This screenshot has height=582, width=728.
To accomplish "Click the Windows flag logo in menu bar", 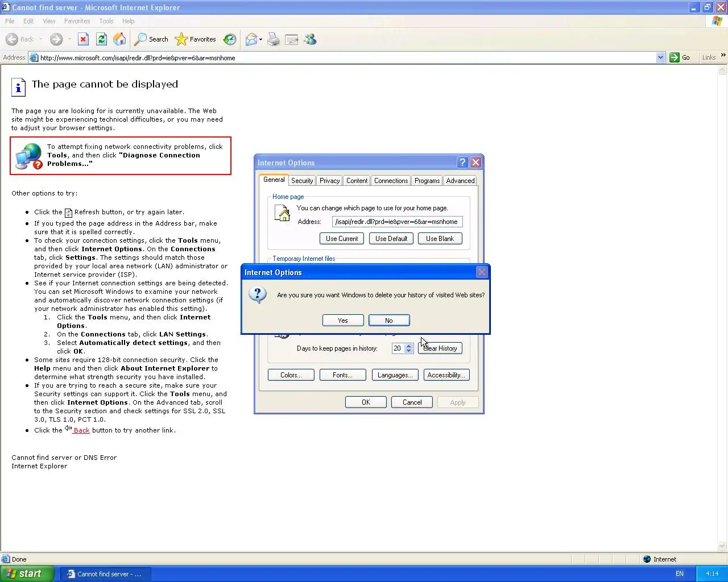I will click(717, 21).
